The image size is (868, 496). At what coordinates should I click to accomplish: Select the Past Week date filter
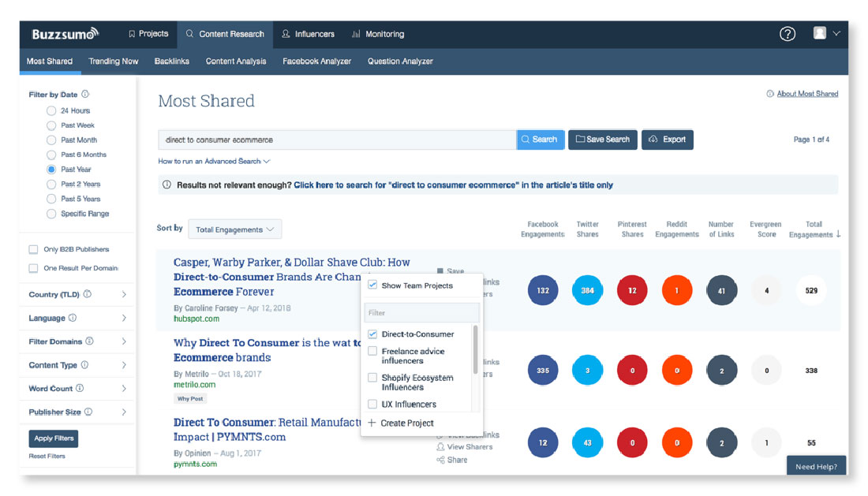[51, 125]
